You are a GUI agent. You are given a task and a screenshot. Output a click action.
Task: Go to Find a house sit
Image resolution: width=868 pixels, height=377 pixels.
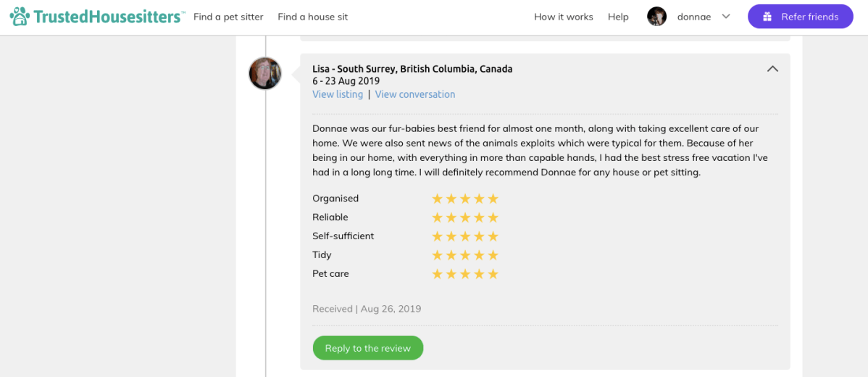pos(312,17)
